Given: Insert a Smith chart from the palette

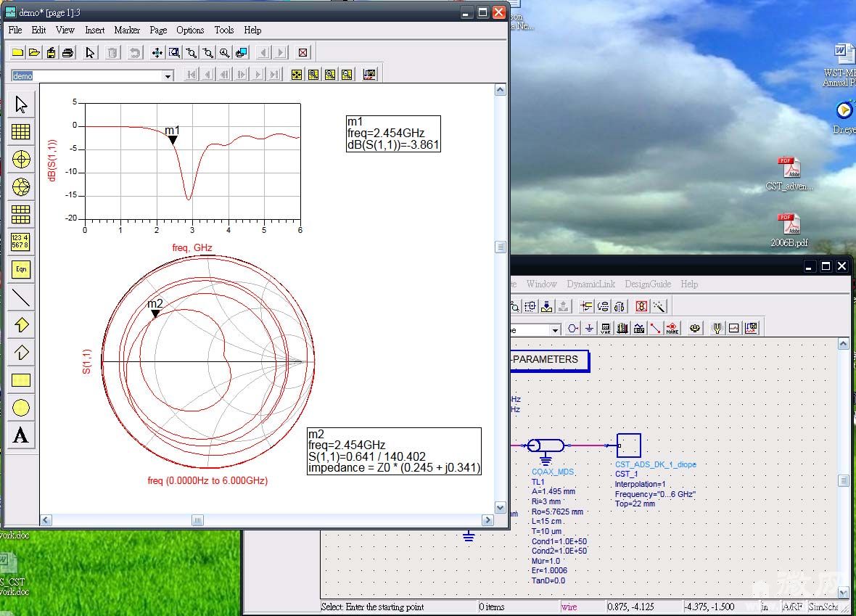Looking at the screenshot, I should click(21, 186).
